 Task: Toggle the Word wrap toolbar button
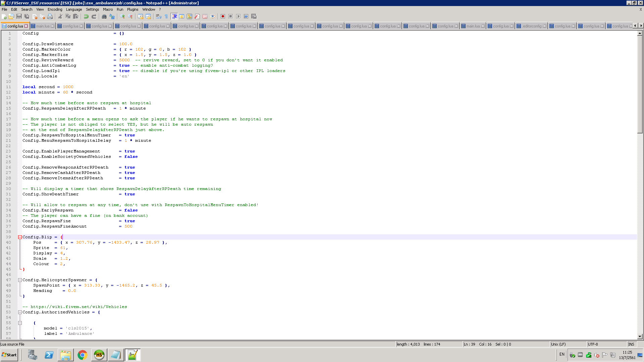click(158, 16)
